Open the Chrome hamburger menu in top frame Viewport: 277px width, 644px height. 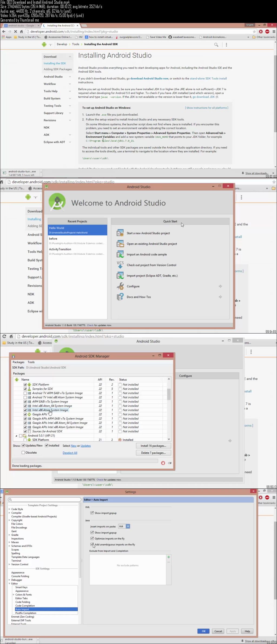(x=274, y=31)
